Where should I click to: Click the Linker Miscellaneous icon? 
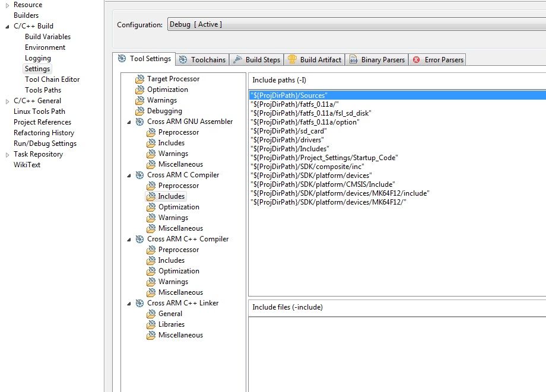coord(151,335)
